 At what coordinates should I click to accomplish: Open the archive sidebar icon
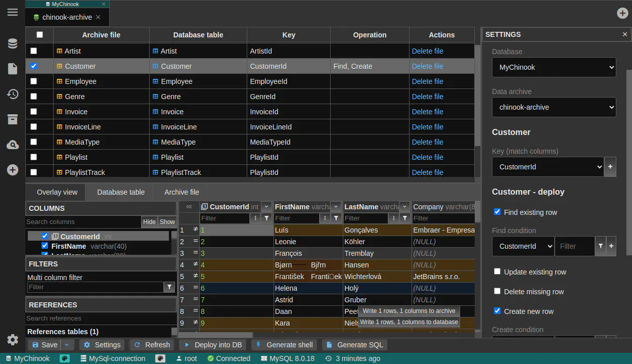click(13, 120)
